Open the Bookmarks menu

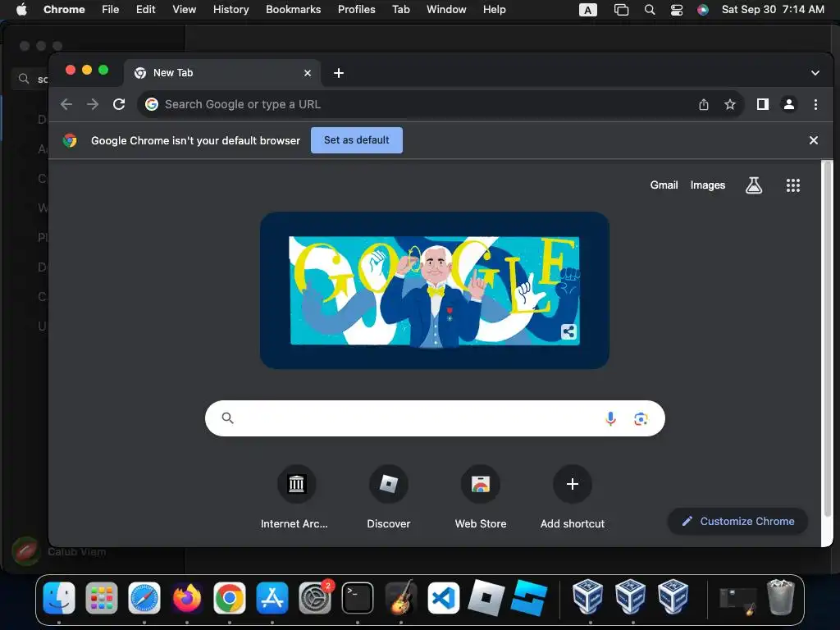pos(293,9)
